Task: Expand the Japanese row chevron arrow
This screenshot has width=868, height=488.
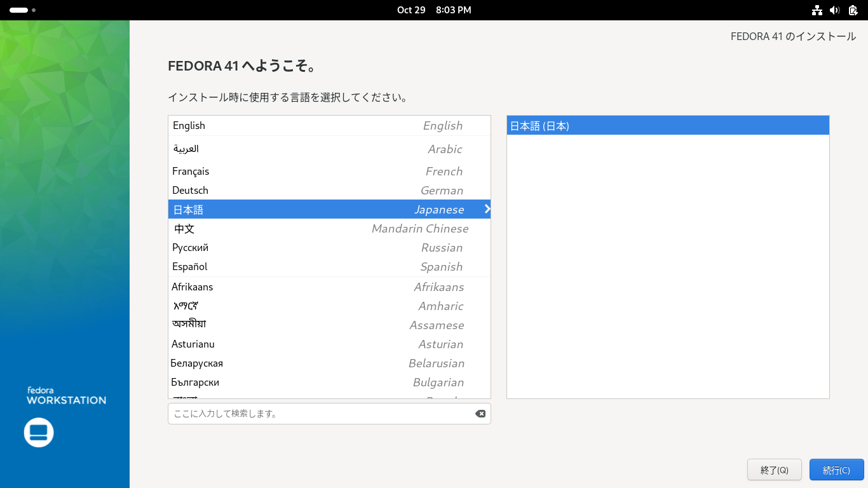Action: (487, 209)
